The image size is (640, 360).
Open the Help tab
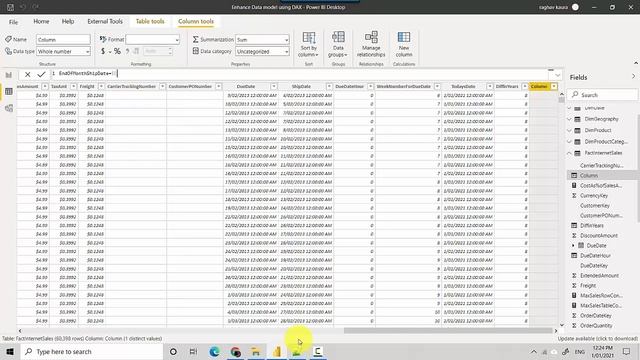coord(68,21)
